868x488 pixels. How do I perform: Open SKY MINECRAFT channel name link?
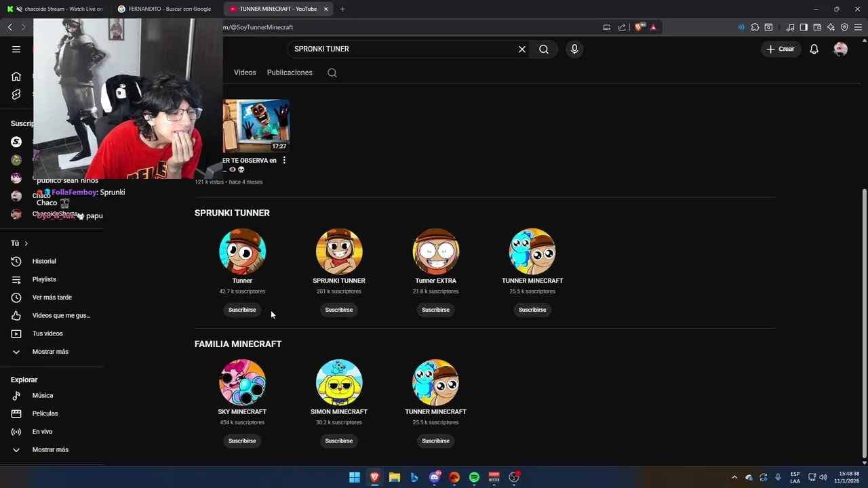242,411
